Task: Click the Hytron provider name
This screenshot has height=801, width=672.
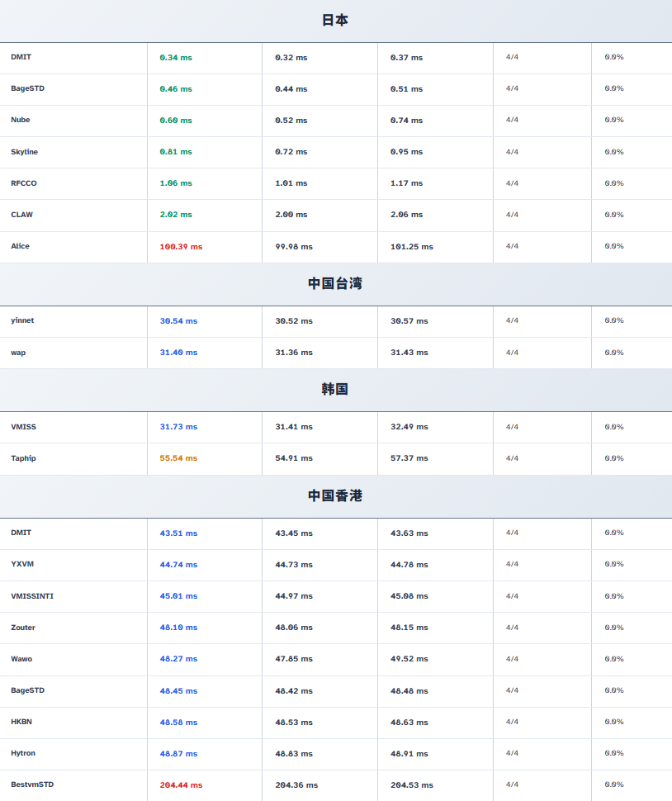Action: (23, 753)
